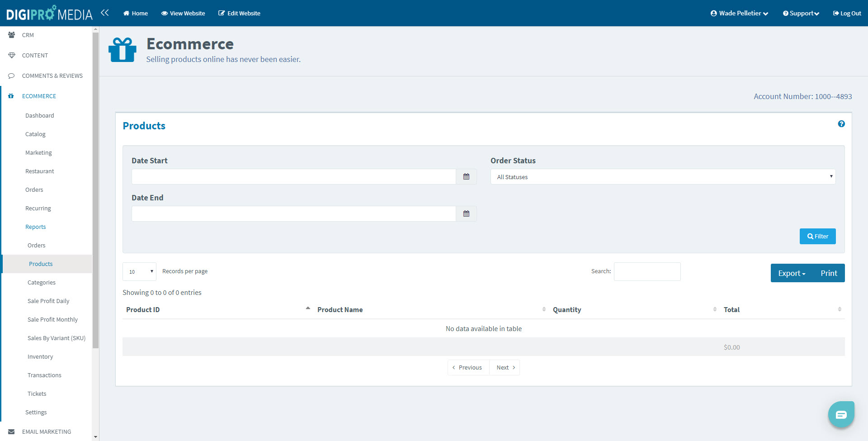
Task: Open the Date Start calendar picker
Action: click(x=466, y=177)
